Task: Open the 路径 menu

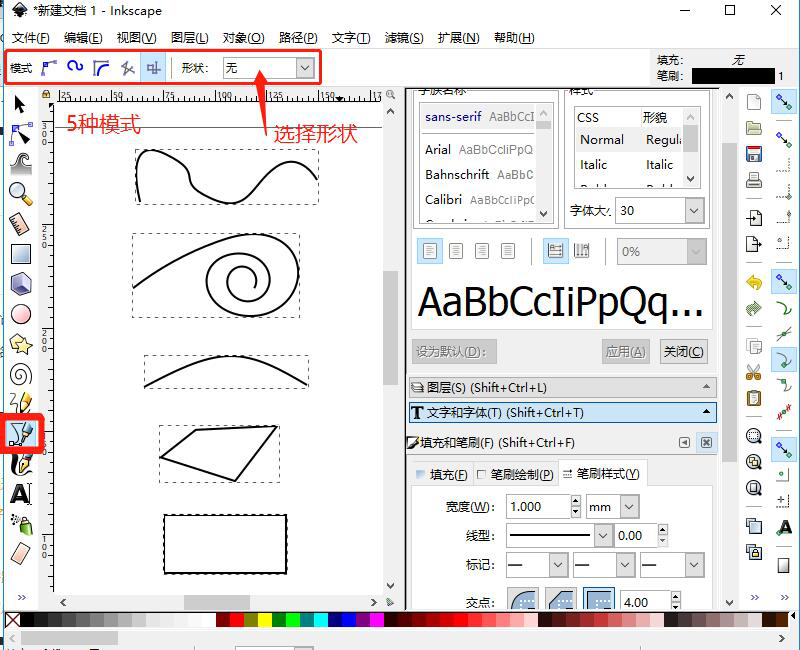Action: tap(297, 38)
